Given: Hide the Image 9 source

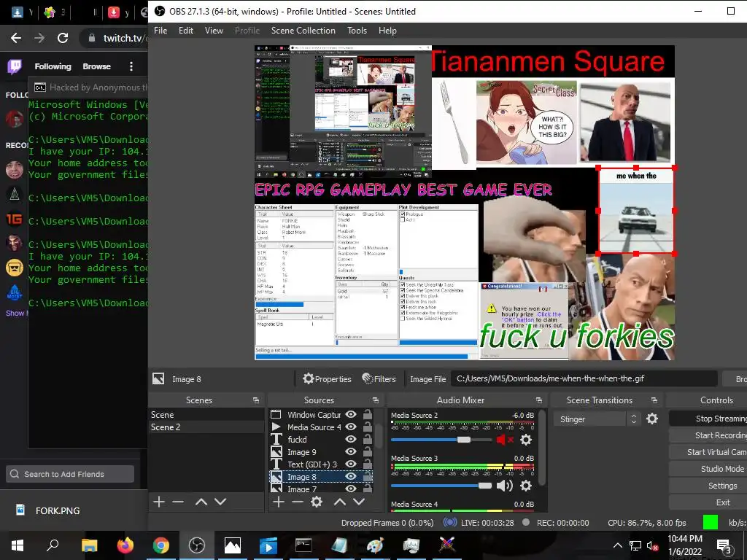Looking at the screenshot, I should (x=351, y=451).
